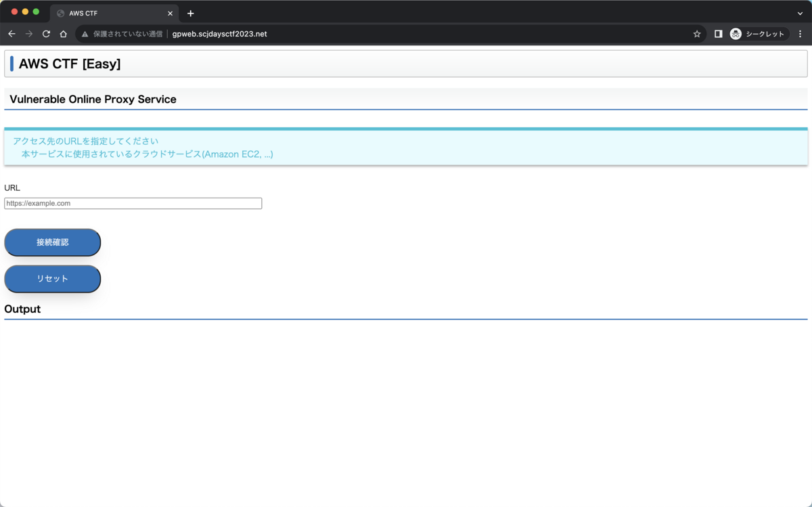The height and width of the screenshot is (507, 812).
Task: Click the browser forward arrow
Action: pyautogui.click(x=29, y=34)
